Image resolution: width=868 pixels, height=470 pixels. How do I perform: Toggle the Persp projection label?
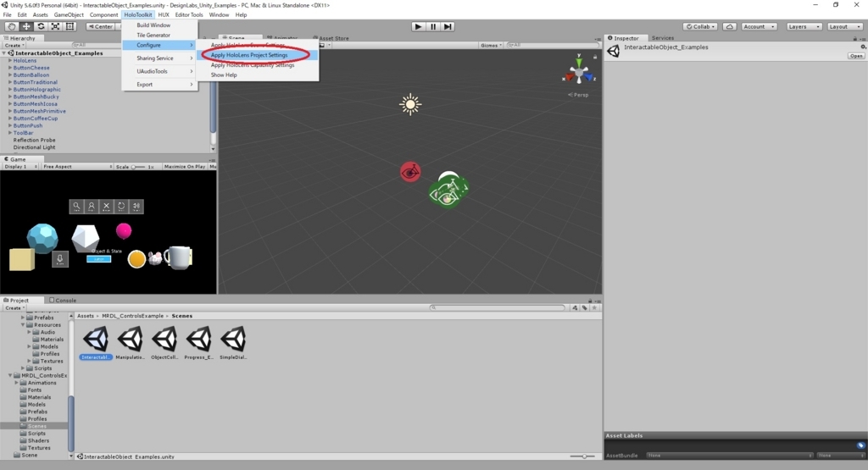578,95
